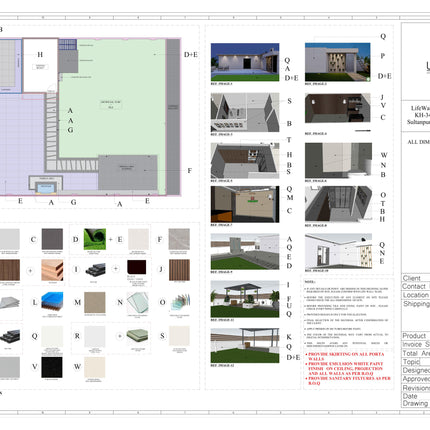Screen dimensions: 430x430
Task: Click the Location row in title block
Action: click(416, 295)
